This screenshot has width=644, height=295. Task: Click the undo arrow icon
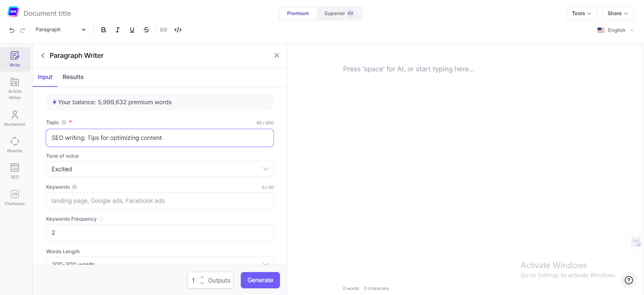click(x=12, y=30)
